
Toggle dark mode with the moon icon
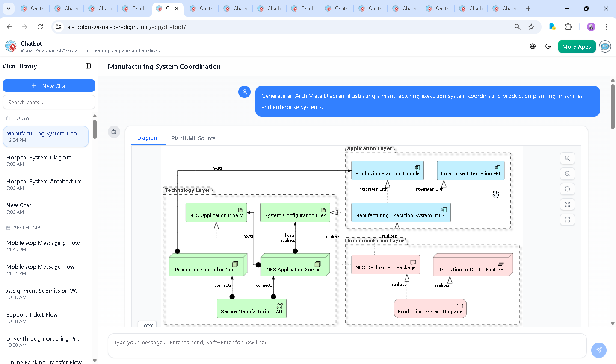click(548, 46)
